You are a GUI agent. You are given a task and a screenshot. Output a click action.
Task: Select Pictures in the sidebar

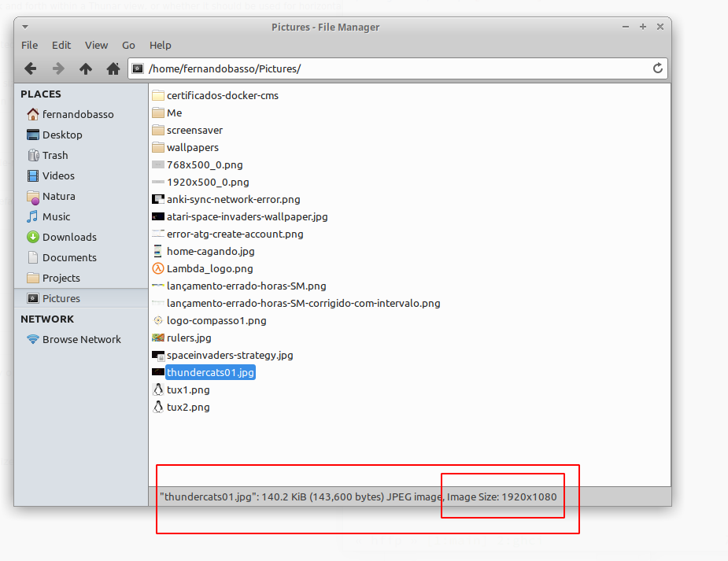(x=81, y=298)
